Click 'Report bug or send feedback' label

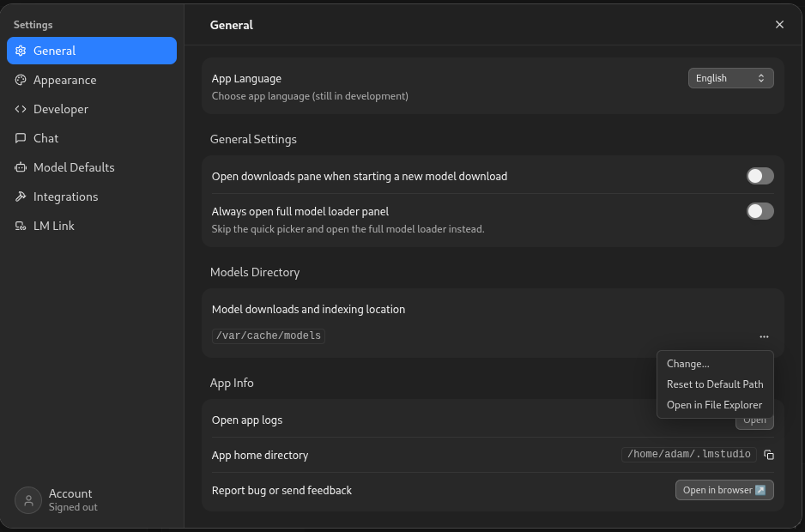(x=281, y=491)
